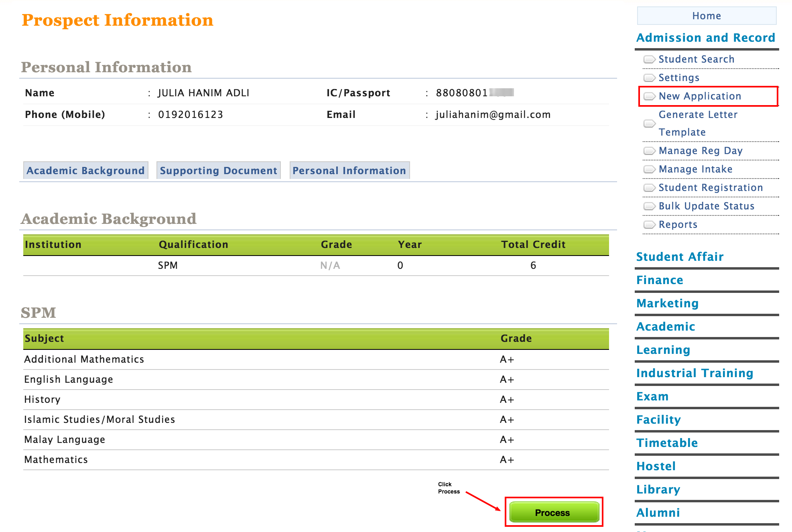Open the Academic Background tab
792x532 pixels.
point(85,171)
